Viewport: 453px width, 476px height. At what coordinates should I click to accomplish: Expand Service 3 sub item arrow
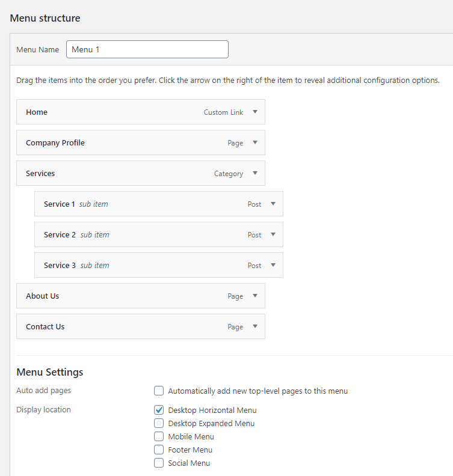pos(273,265)
